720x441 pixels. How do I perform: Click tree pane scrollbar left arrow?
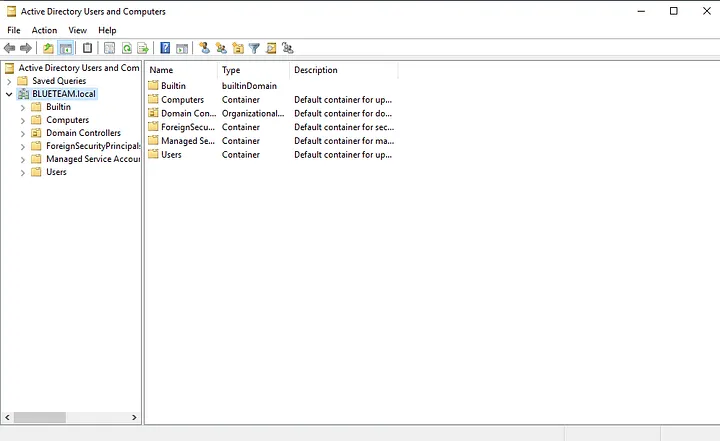point(7,417)
